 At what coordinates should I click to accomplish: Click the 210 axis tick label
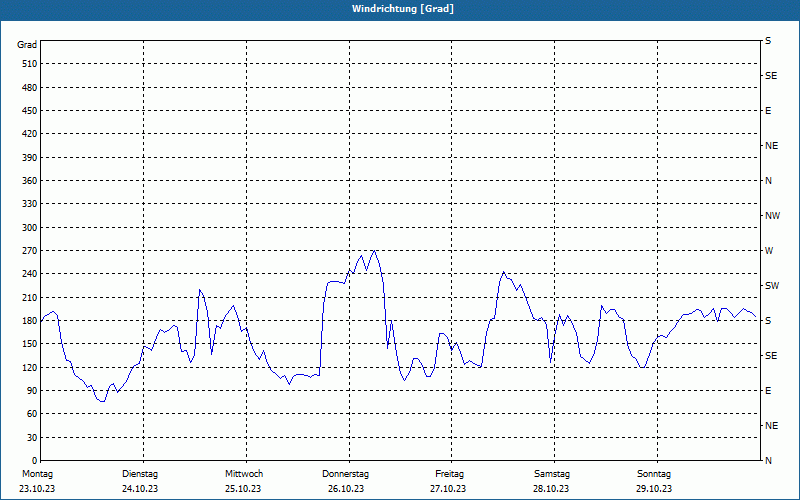tap(30, 297)
